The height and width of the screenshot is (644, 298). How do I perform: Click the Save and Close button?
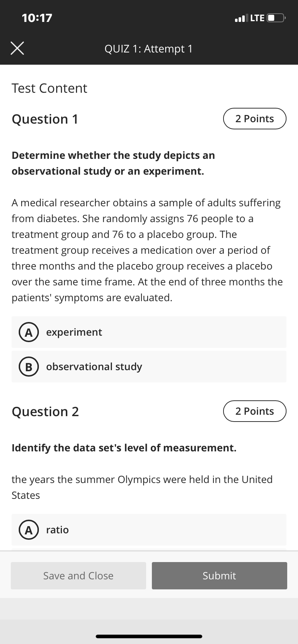click(78, 576)
